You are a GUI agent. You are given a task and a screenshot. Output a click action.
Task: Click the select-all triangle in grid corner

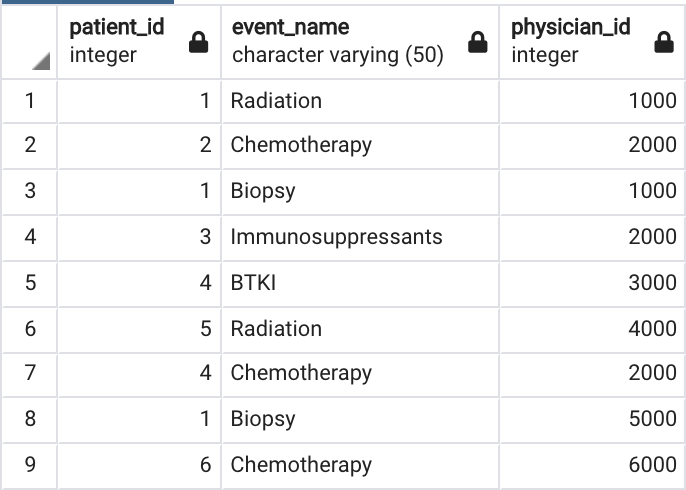coord(41,61)
